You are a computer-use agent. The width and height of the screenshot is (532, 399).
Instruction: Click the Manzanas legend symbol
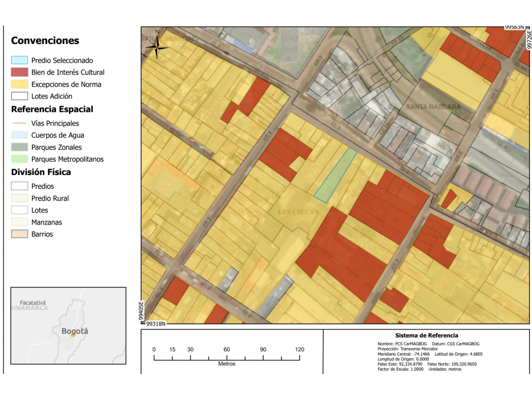20,222
